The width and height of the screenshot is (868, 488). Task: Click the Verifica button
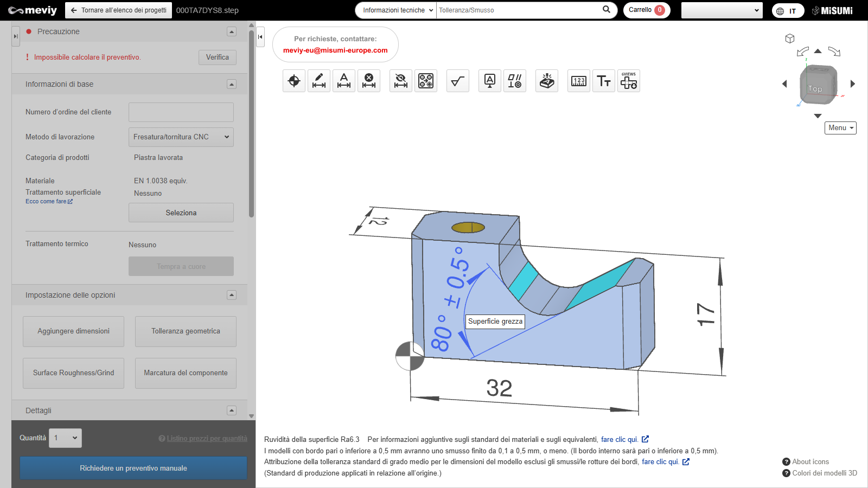[218, 57]
